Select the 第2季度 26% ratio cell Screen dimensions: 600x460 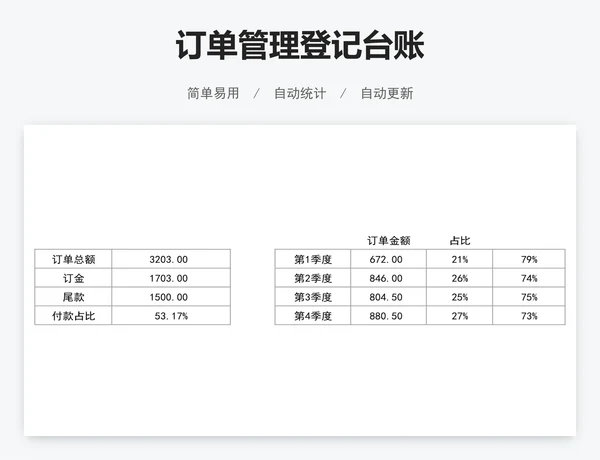click(460, 278)
